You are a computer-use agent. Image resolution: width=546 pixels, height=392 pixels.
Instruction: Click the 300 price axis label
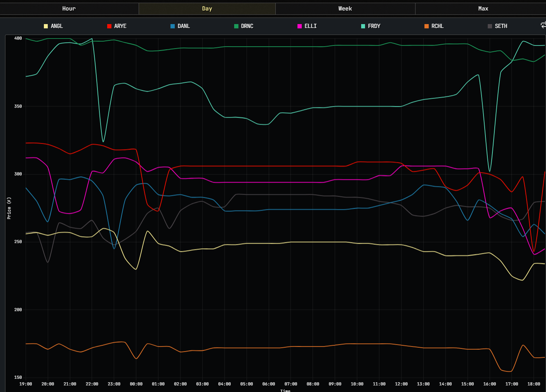[x=18, y=174]
